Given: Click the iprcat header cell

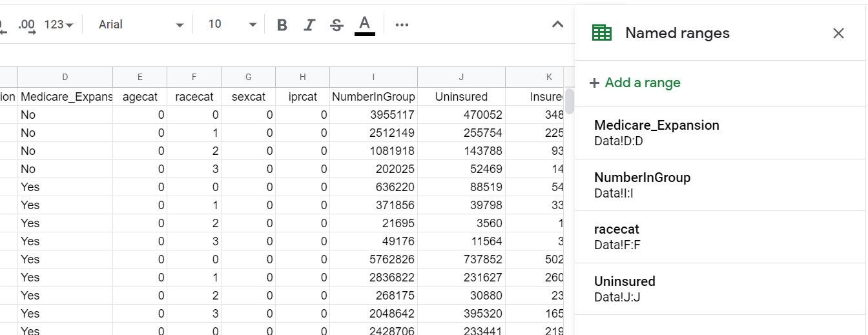Looking at the screenshot, I should tap(303, 97).
